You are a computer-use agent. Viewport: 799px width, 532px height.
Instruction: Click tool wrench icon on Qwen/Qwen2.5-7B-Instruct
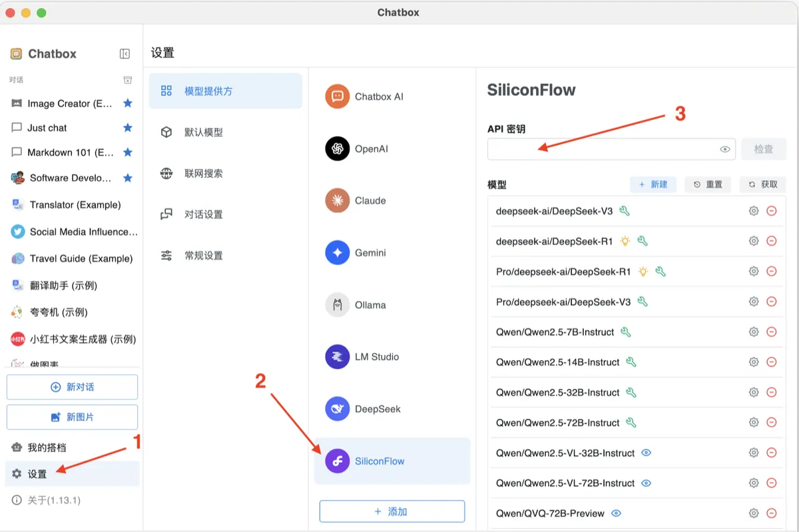(x=626, y=332)
